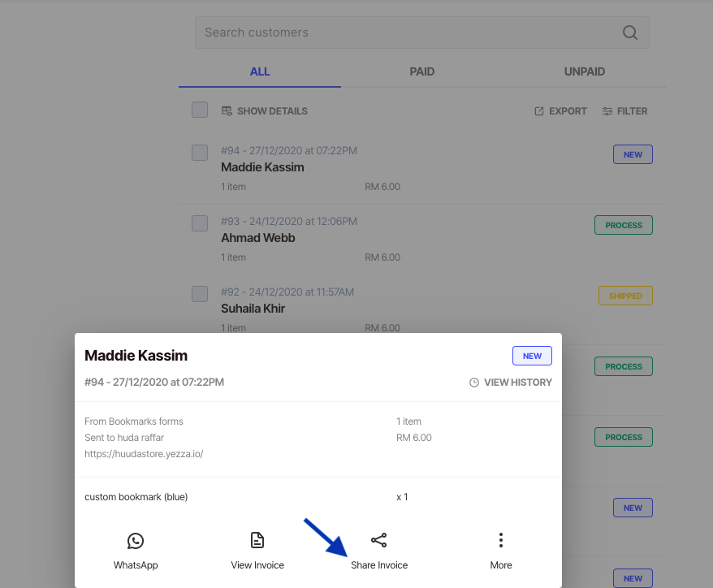Image resolution: width=713 pixels, height=588 pixels.
Task: Click RM 6.00 amount in popup
Action: (x=414, y=438)
